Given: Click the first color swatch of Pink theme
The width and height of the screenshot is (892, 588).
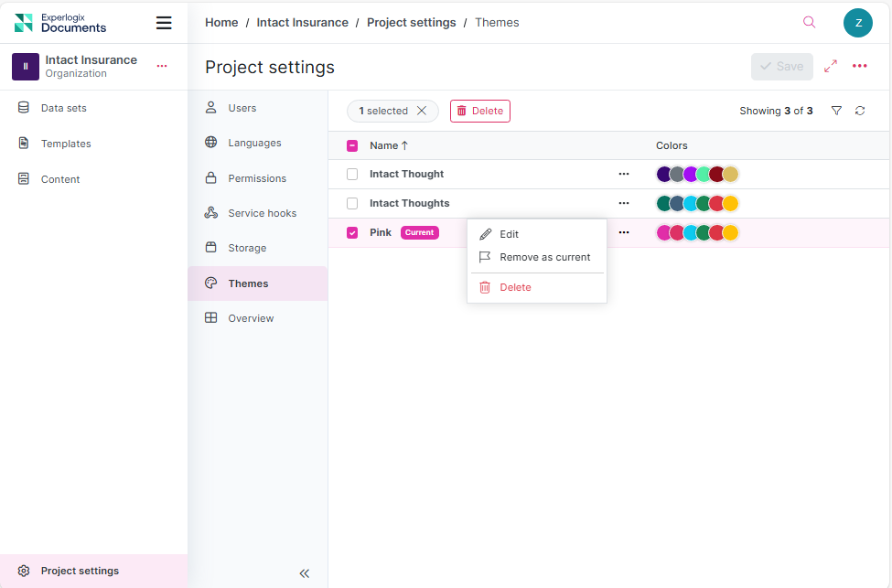Looking at the screenshot, I should click(x=664, y=232).
